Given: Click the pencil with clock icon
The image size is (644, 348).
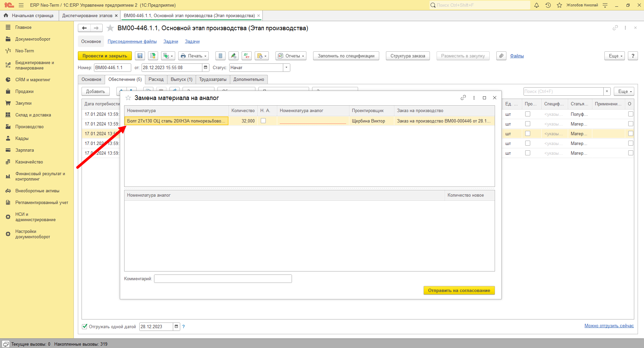Looking at the screenshot, I should (x=234, y=56).
